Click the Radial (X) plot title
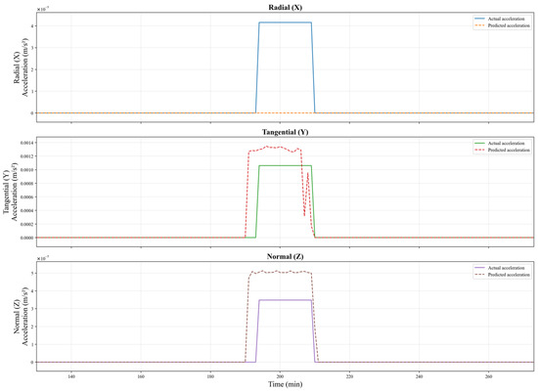This screenshot has width=538, height=392. point(285,7)
